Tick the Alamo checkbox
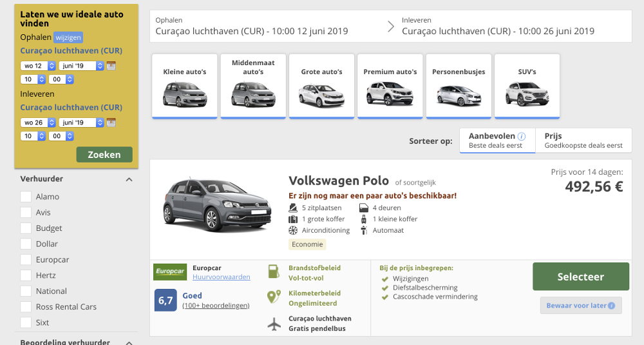 coord(26,197)
